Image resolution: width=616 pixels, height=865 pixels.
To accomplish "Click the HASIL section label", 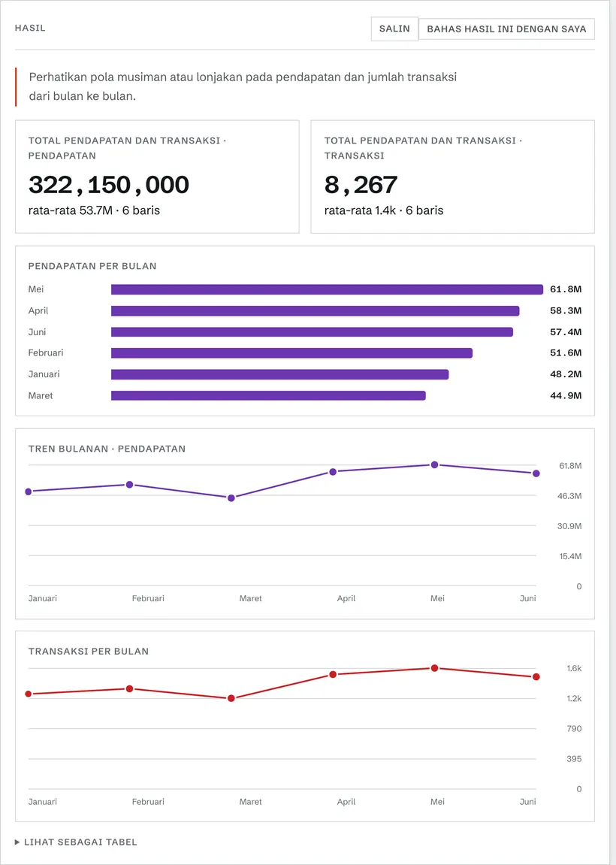I will coord(30,28).
